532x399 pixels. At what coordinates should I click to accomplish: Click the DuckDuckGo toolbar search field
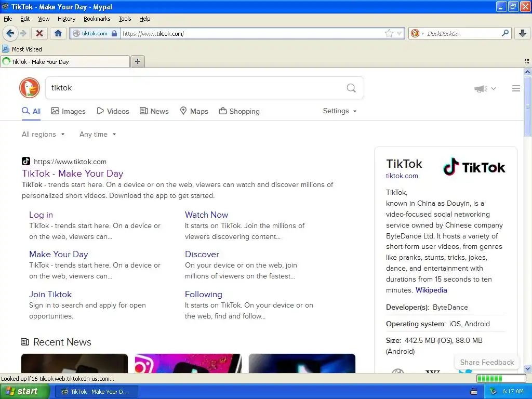(462, 33)
